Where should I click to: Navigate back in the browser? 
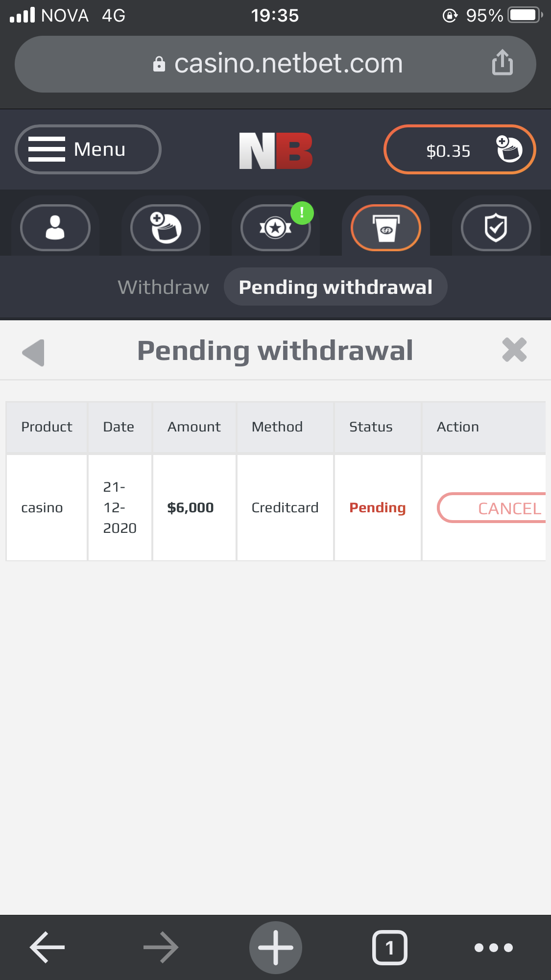48,947
